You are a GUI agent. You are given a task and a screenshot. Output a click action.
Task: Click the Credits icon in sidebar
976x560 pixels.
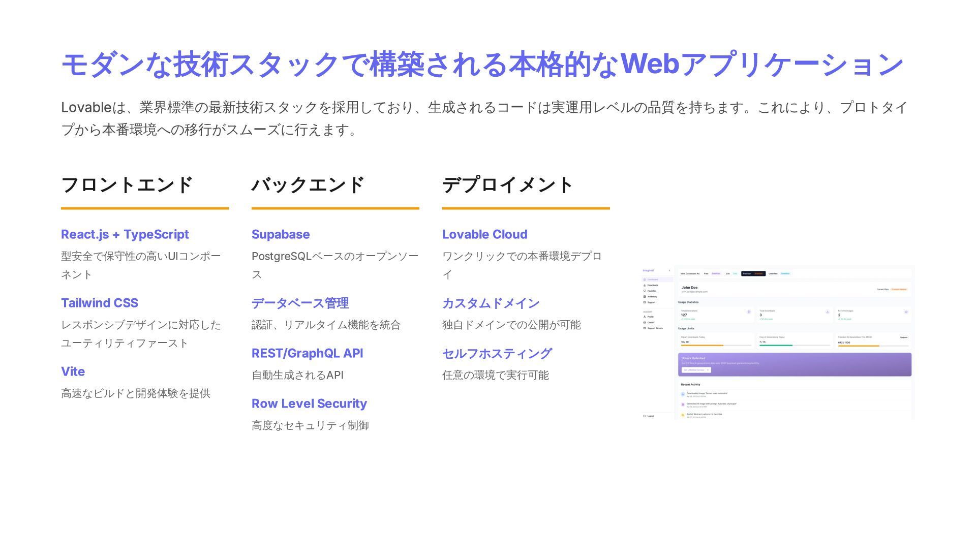pyautogui.click(x=645, y=322)
